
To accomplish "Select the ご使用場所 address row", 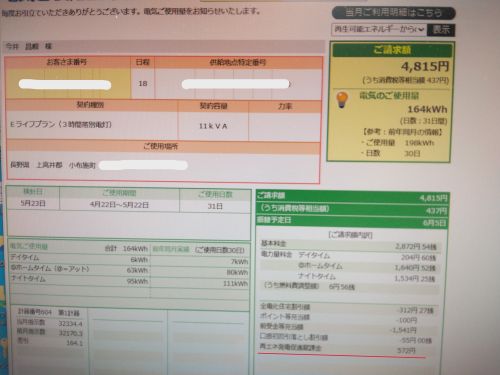I will 163,165.
